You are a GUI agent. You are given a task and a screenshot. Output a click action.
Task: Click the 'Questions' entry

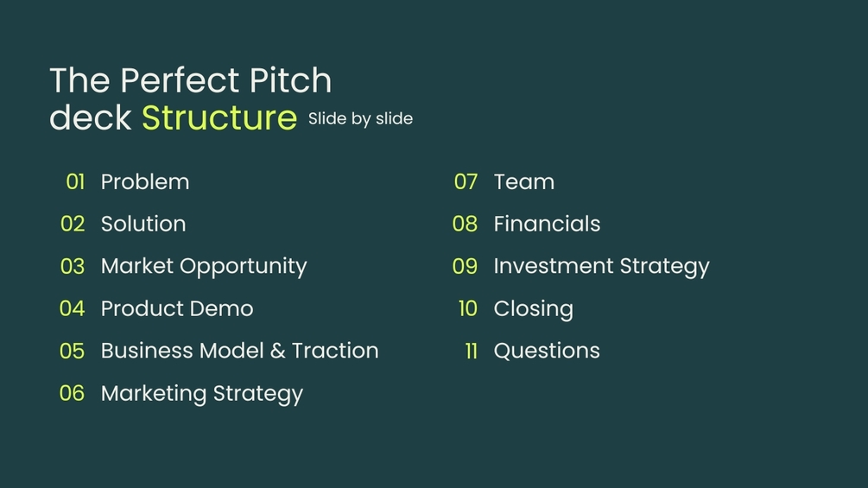(x=547, y=351)
